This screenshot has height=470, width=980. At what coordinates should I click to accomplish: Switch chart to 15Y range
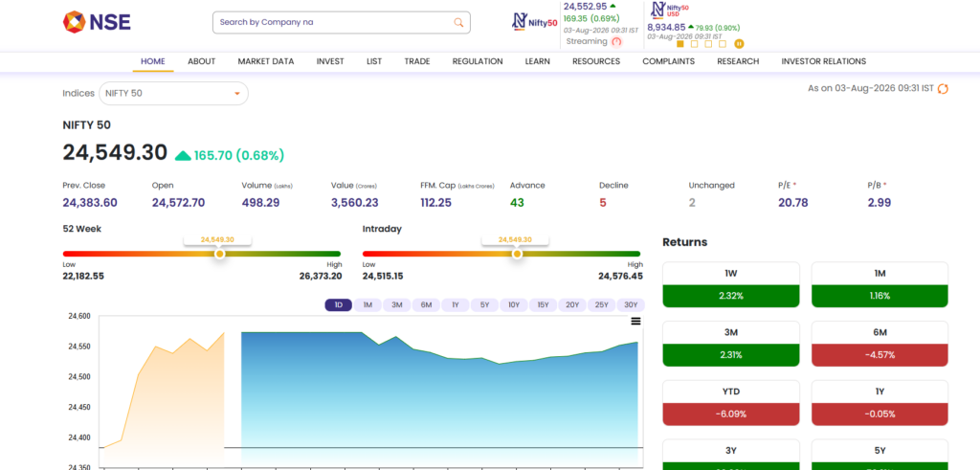[544, 305]
